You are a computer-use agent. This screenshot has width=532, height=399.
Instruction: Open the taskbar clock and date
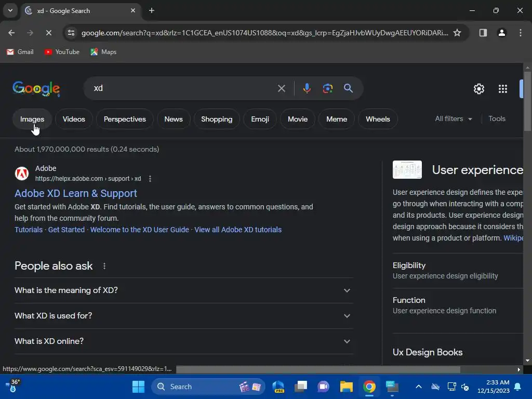tap(494, 387)
